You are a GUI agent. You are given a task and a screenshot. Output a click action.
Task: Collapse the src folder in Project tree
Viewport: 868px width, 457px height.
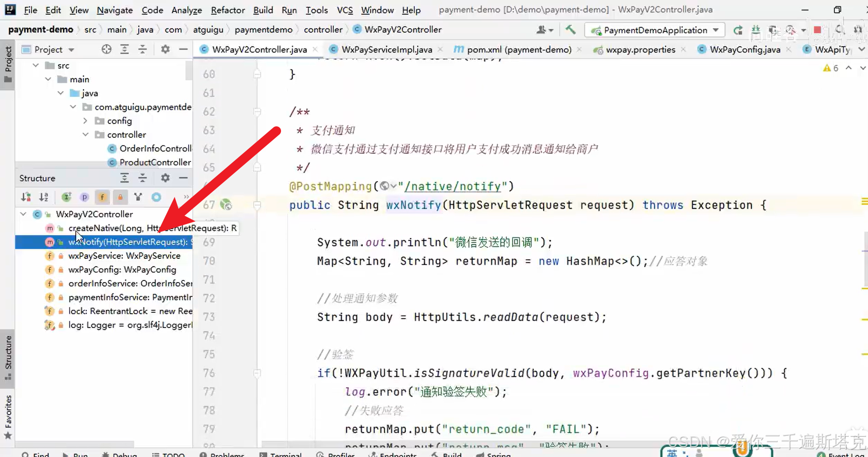(36, 65)
